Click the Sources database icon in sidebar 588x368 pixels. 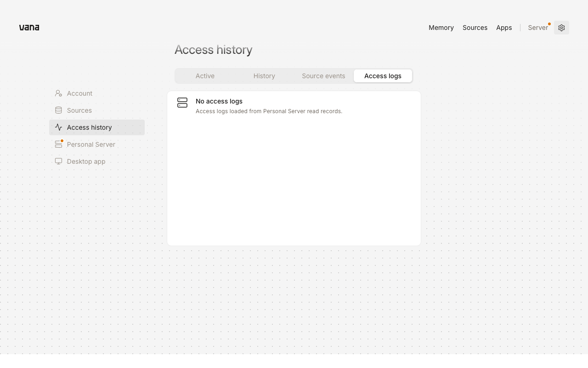[58, 110]
